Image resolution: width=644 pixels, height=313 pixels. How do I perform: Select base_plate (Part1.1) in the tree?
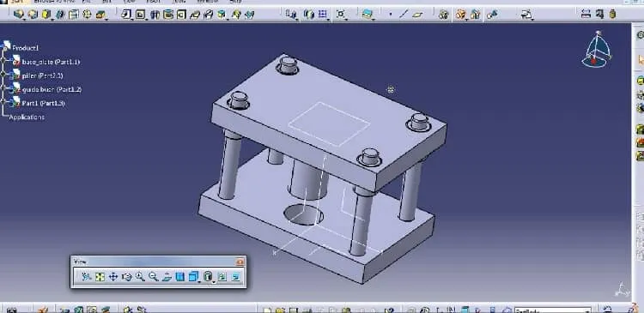click(51, 62)
